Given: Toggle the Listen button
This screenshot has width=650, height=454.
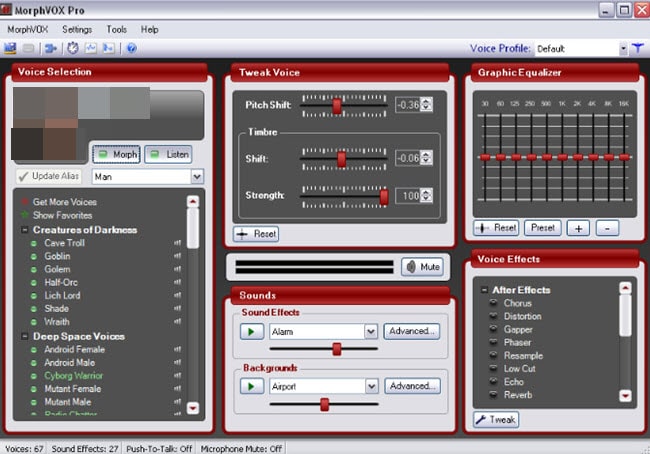Looking at the screenshot, I should coord(168,154).
